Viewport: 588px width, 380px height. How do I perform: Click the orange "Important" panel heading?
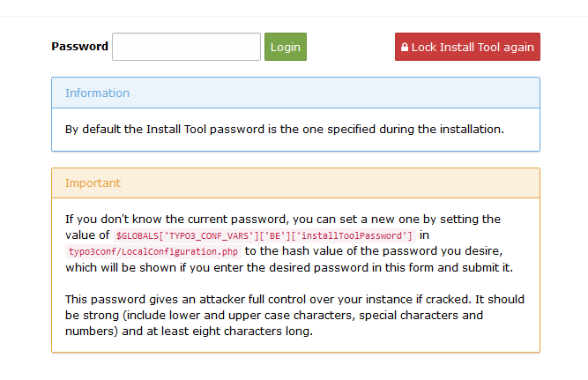coord(93,183)
